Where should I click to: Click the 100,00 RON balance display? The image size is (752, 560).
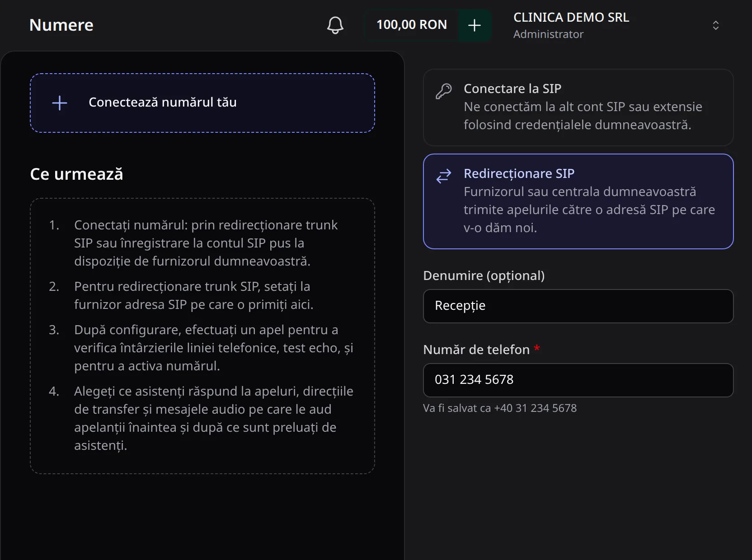[x=412, y=25]
